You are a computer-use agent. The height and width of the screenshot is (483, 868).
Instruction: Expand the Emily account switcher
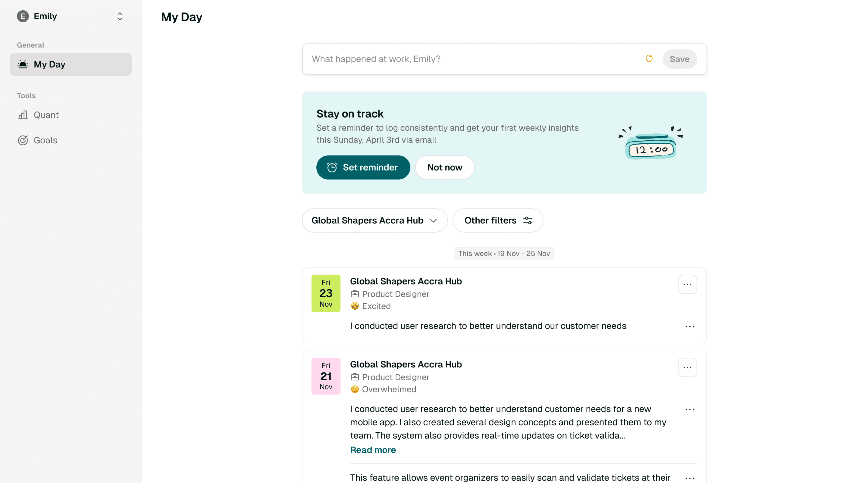tap(120, 16)
